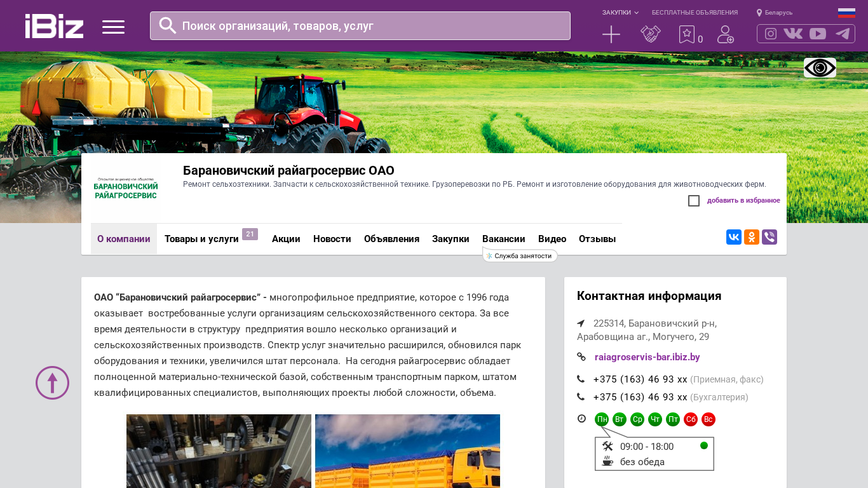
Task: Reveal the Приемная phone number
Action: (641, 379)
